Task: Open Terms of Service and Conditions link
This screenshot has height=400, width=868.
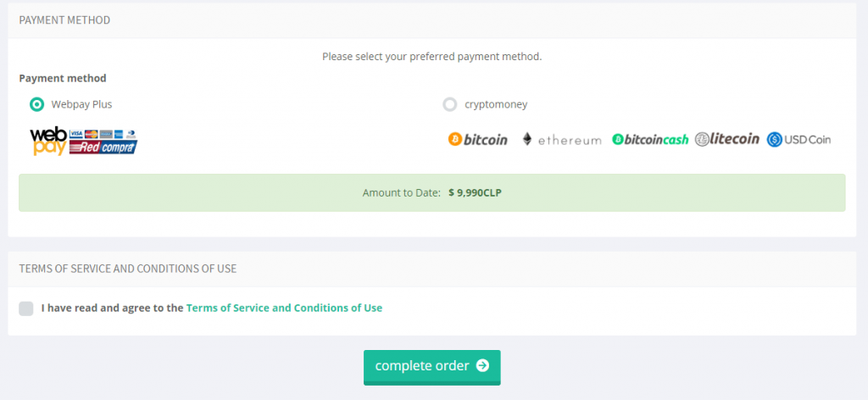Action: point(284,308)
